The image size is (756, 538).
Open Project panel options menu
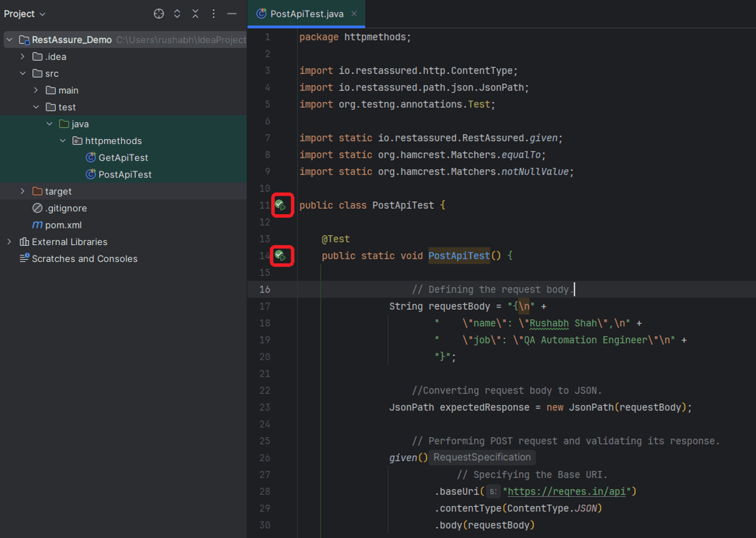coord(214,14)
